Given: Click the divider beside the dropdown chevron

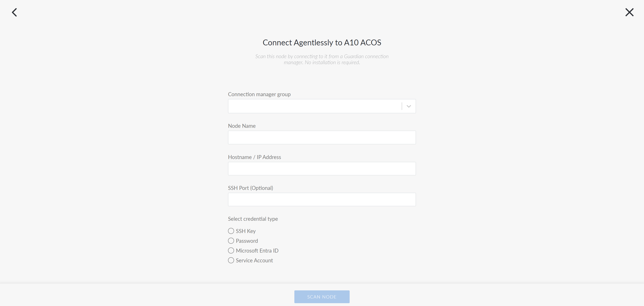Looking at the screenshot, I should [x=402, y=106].
